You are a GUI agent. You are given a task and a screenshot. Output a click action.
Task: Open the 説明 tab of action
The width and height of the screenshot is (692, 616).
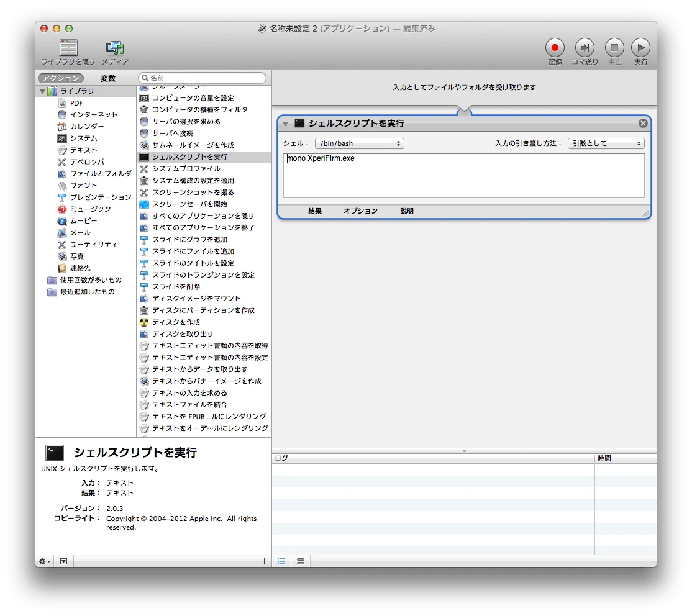pyautogui.click(x=407, y=211)
